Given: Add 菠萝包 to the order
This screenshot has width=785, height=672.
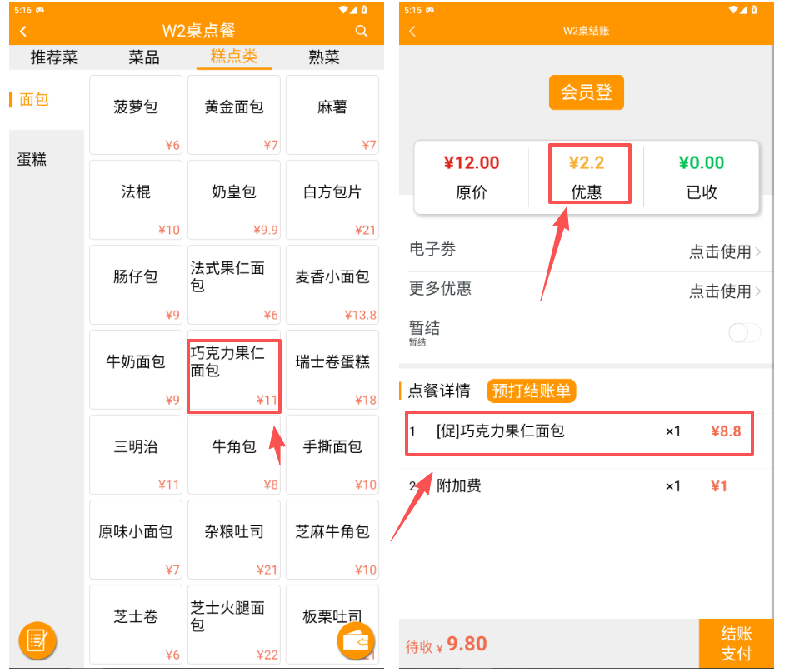Looking at the screenshot, I should tap(136, 115).
